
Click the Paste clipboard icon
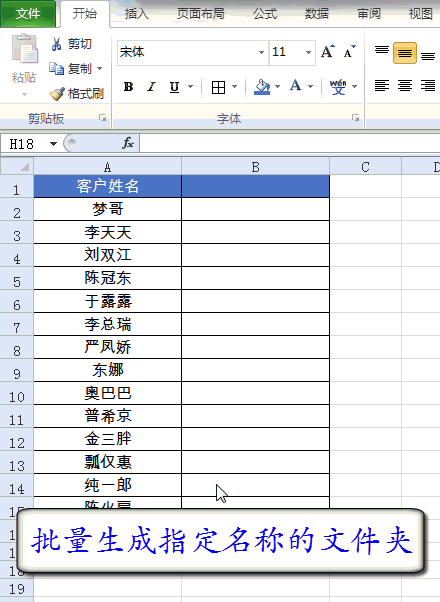tap(25, 49)
